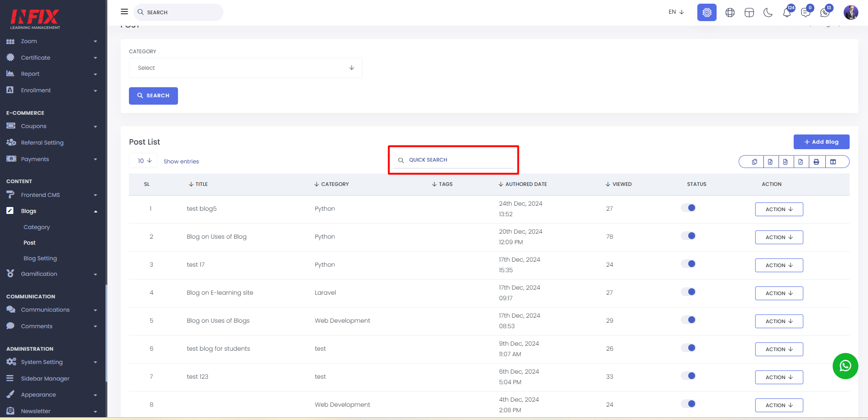Open the EN language dropdown
The height and width of the screenshot is (420, 868).
tap(676, 12)
